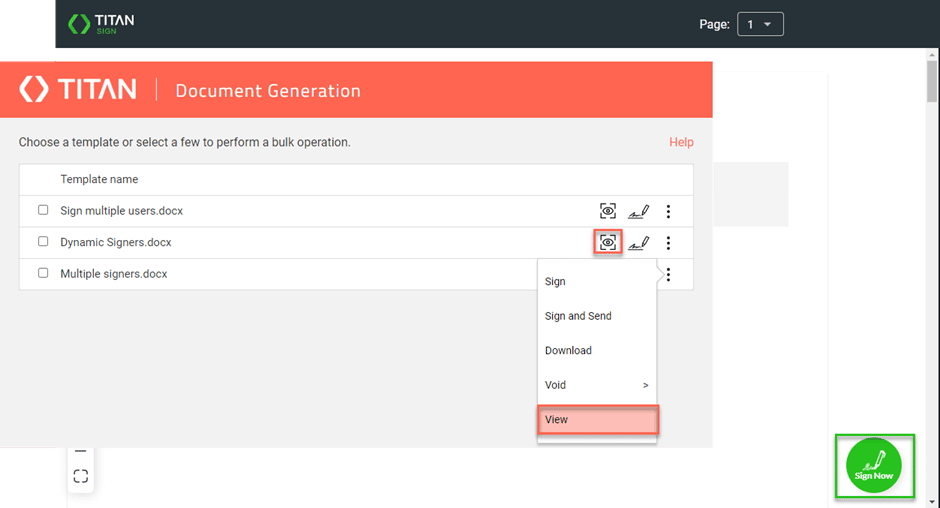The height and width of the screenshot is (508, 940).
Task: Expand the Void submenu
Action: pos(596,385)
